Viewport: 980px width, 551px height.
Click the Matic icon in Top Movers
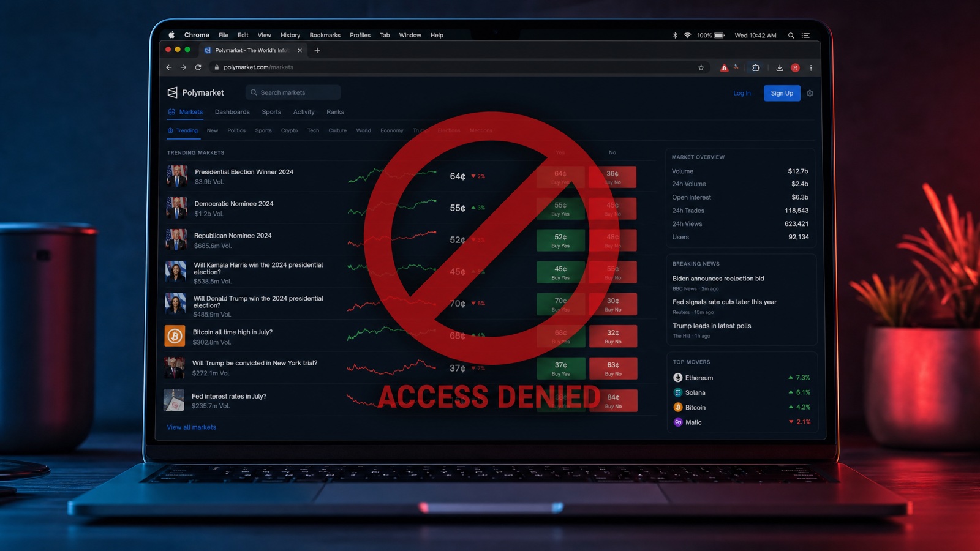678,422
